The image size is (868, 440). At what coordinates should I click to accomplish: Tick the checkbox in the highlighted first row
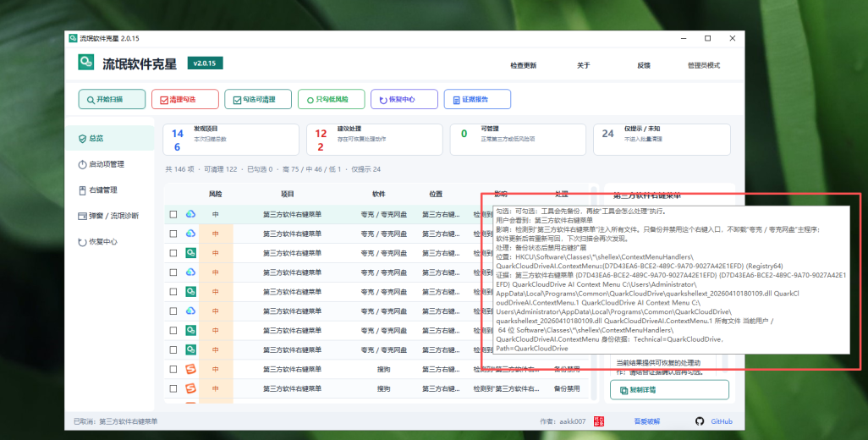[x=173, y=214]
